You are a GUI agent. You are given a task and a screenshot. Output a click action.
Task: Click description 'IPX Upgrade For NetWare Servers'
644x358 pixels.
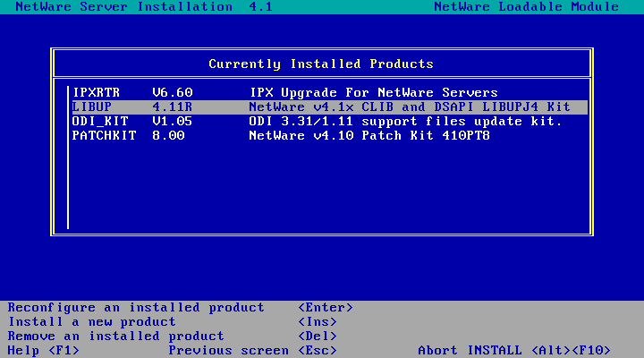(x=374, y=92)
